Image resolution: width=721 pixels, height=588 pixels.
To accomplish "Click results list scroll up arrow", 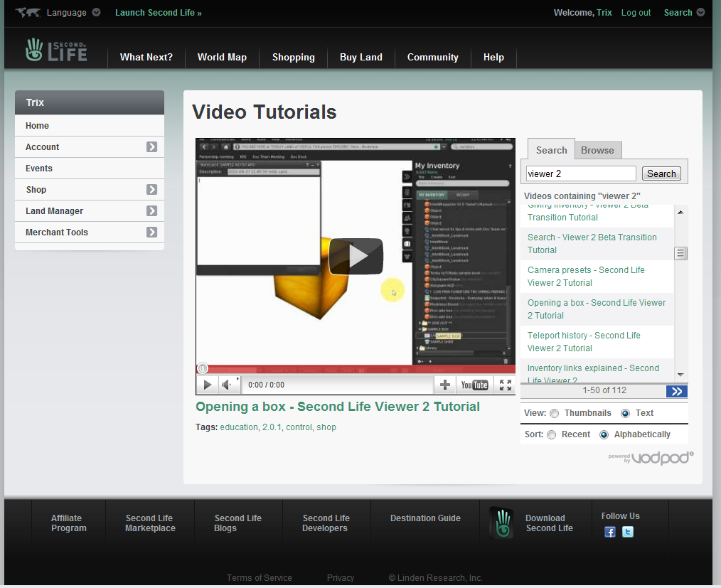I will pyautogui.click(x=680, y=212).
